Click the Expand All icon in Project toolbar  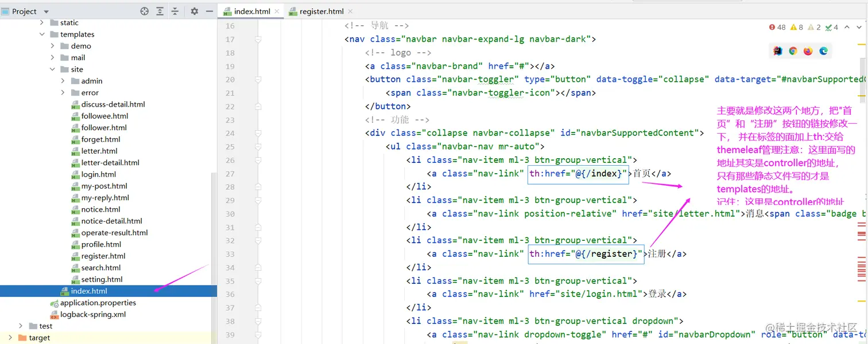coord(160,11)
